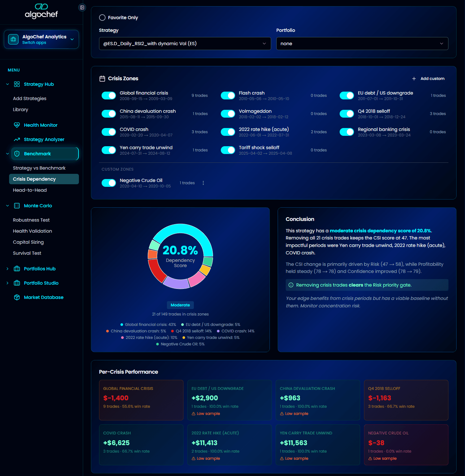The width and height of the screenshot is (465, 476).
Task: Switch to Strategy vs Benchmark
Action: [39, 168]
